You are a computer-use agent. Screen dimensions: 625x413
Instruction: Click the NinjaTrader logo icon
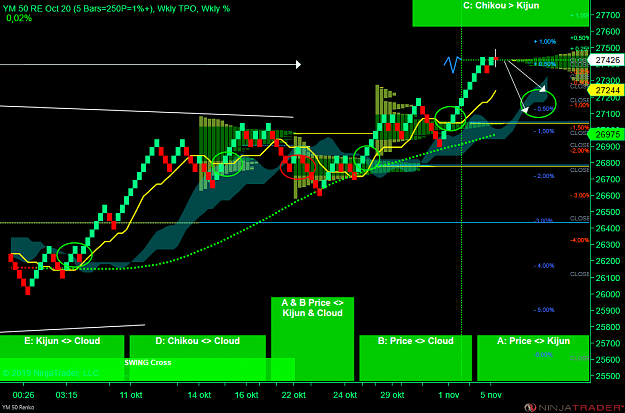(531, 407)
